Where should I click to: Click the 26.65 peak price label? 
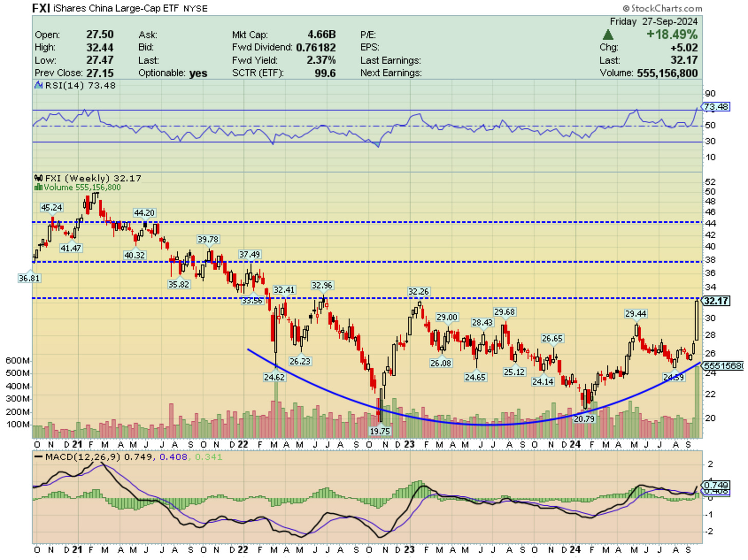coord(552,338)
